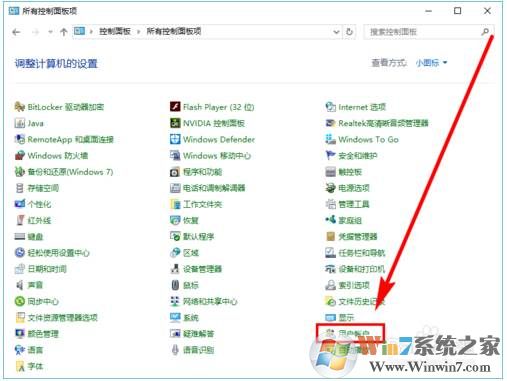Open 电源选项
This screenshot has height=381, width=507.
click(x=347, y=188)
